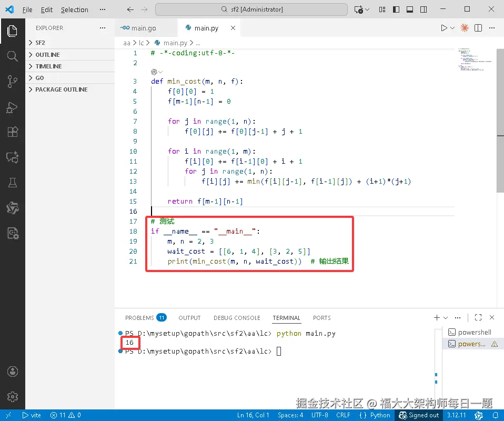Open the menu bar overflow ellipsis

(102, 9)
